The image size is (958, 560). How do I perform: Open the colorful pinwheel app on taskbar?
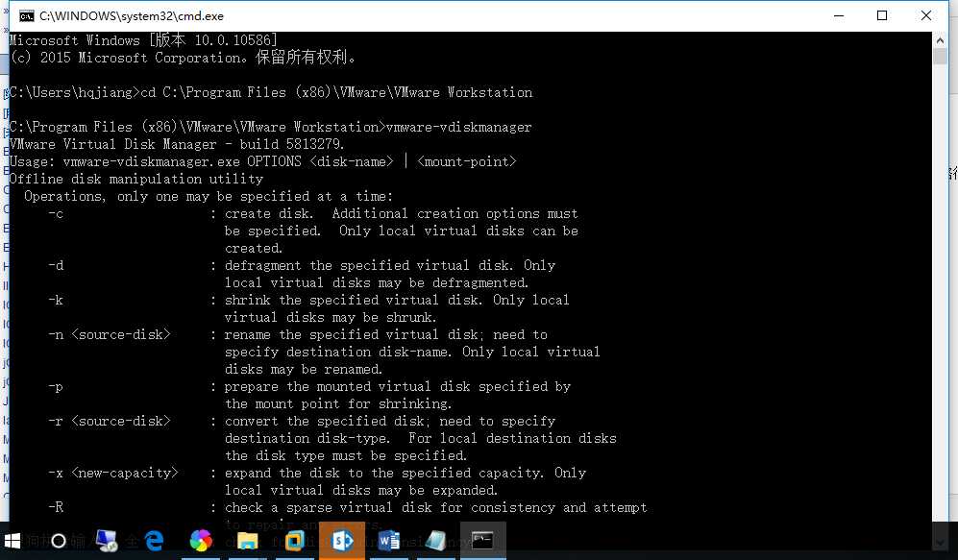tap(201, 541)
